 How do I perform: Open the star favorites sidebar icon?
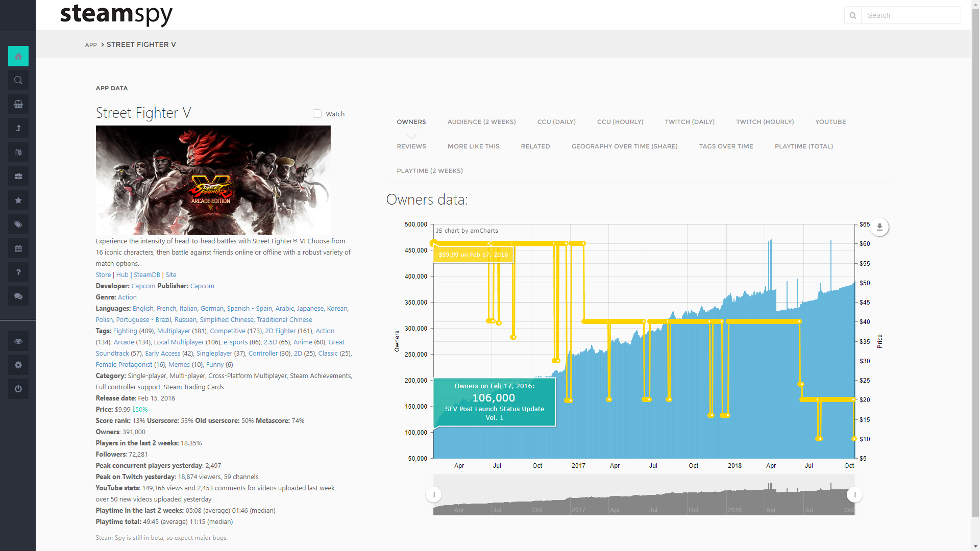pos(18,200)
